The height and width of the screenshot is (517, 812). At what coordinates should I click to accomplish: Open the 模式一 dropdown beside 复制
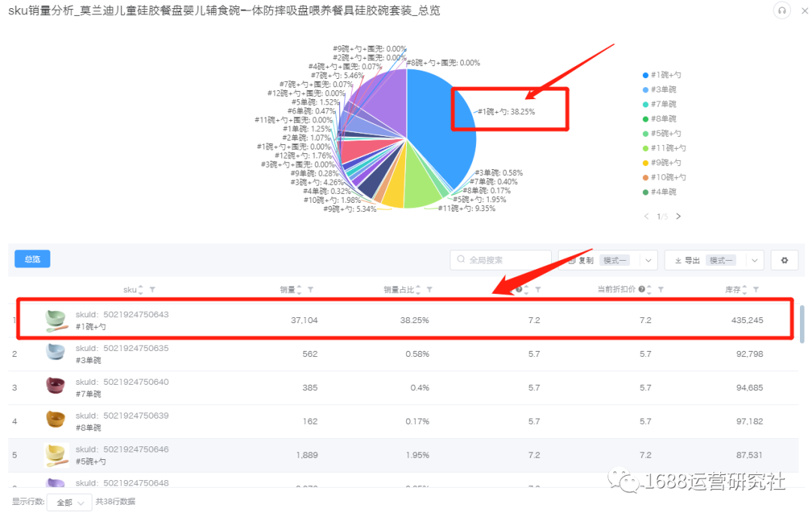[x=648, y=259]
